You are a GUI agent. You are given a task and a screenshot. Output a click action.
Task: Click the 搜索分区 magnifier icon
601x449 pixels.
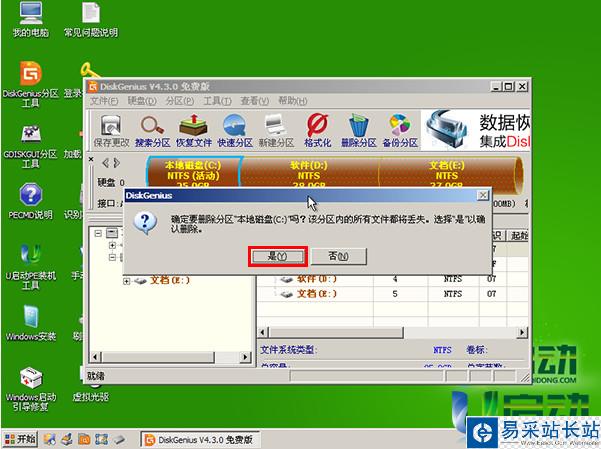coord(152,131)
